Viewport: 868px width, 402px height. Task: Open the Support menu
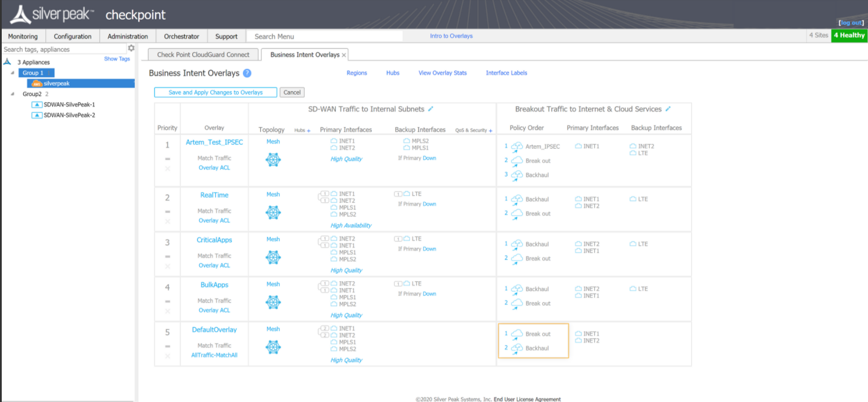227,36
